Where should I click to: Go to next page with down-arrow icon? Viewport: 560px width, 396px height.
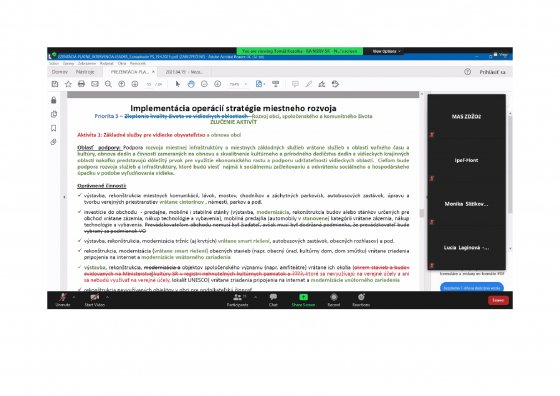[135, 84]
